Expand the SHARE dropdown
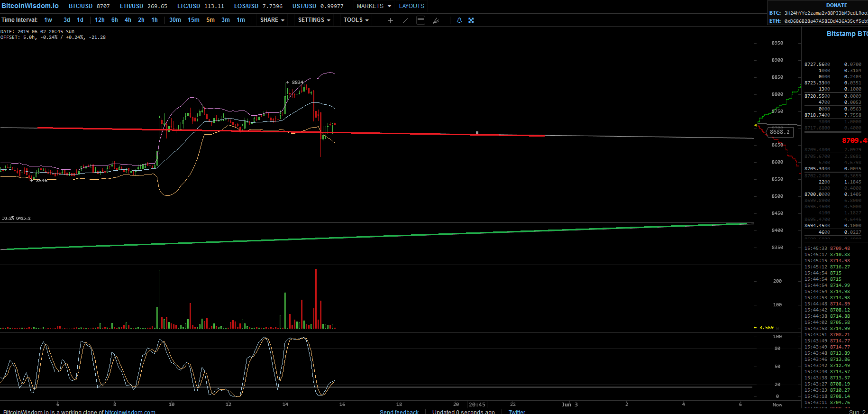Image resolution: width=868 pixels, height=414 pixels. pyautogui.click(x=272, y=20)
